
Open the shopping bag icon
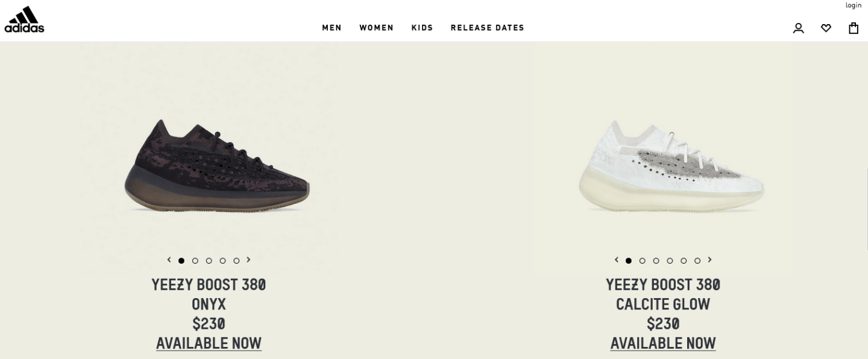coord(854,28)
